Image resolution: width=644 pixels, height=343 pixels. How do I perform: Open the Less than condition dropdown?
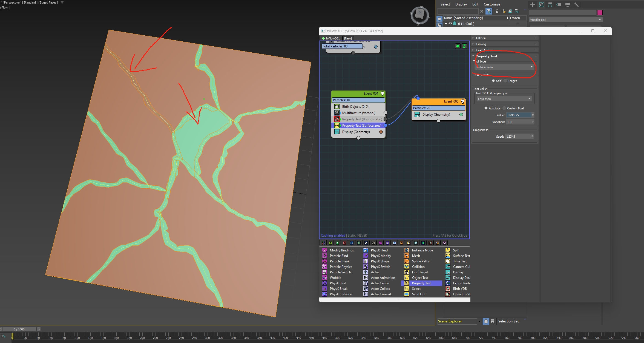(x=504, y=99)
